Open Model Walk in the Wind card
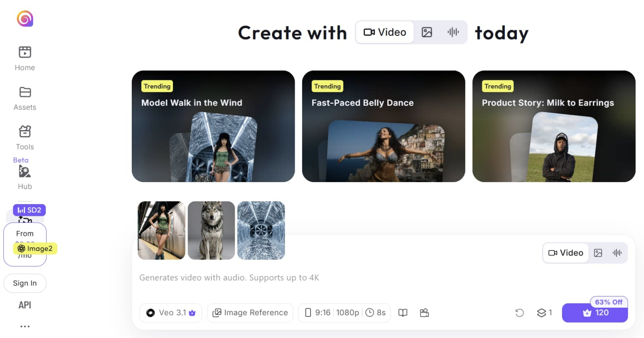Image resolution: width=644 pixels, height=338 pixels. (x=213, y=126)
